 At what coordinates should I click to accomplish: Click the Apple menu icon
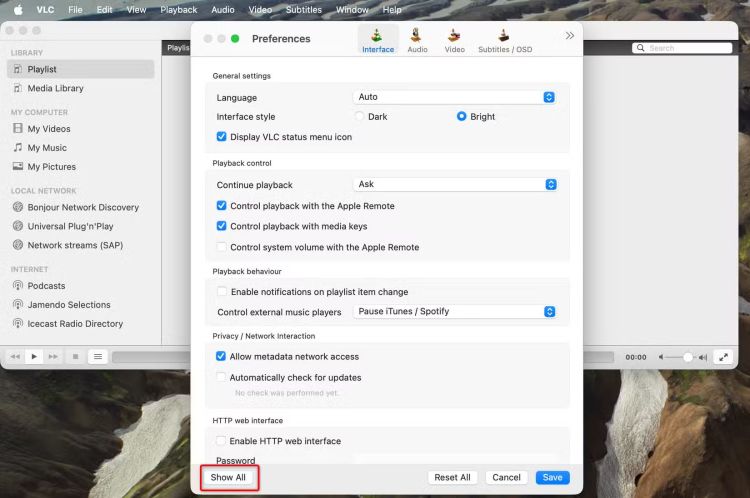[x=17, y=10]
